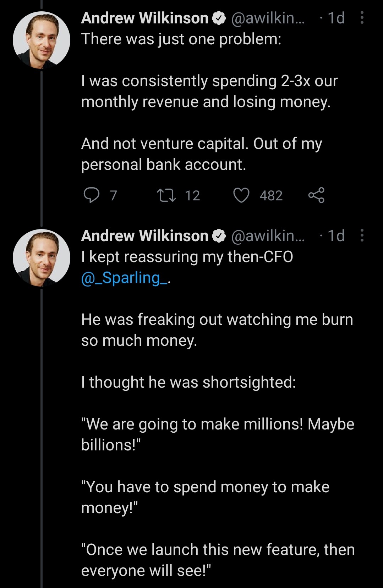
Task: Reply to the 'one problem' tweet
Action: (x=91, y=195)
